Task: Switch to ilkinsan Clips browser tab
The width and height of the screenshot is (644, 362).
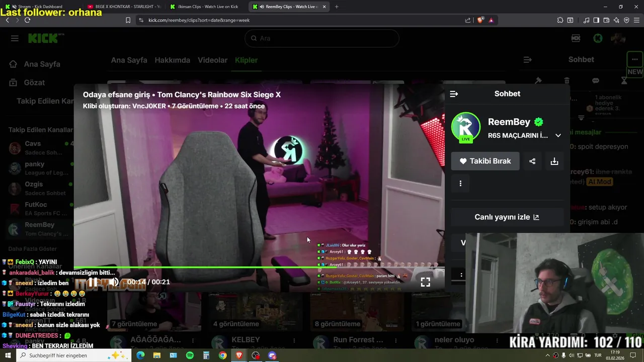Action: (206, 7)
